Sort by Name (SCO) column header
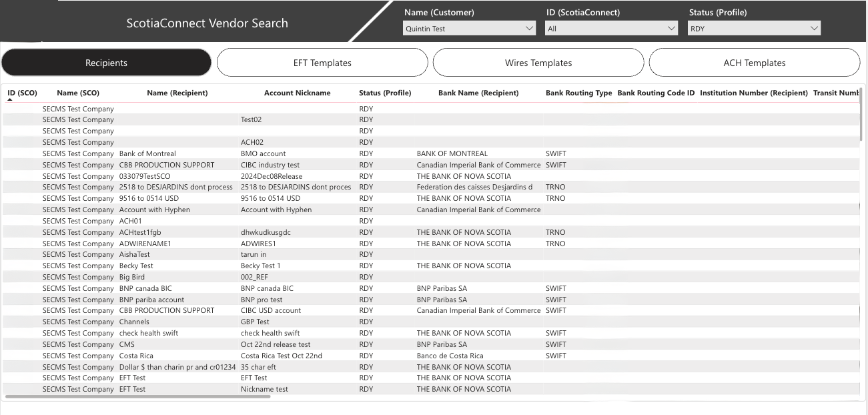Viewport: 868px width, 415px height. coord(78,93)
